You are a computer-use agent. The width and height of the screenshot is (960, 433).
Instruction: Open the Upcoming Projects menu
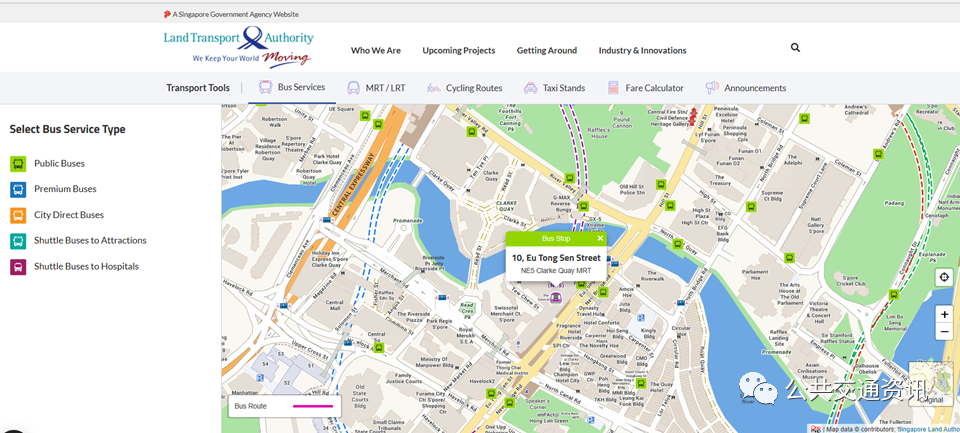459,50
